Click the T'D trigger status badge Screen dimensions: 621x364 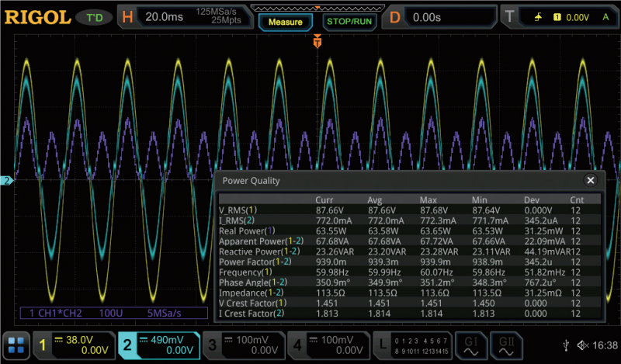click(95, 16)
